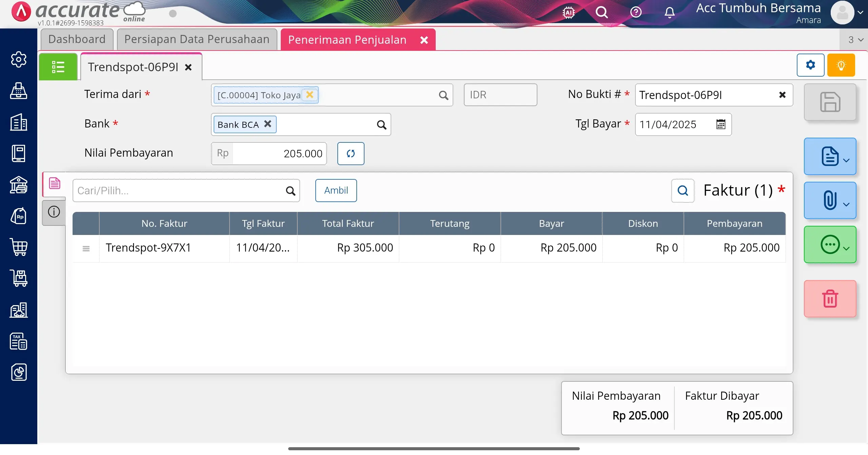Open the company building sidebar module
Viewport: 868px width, 455px height.
(19, 122)
